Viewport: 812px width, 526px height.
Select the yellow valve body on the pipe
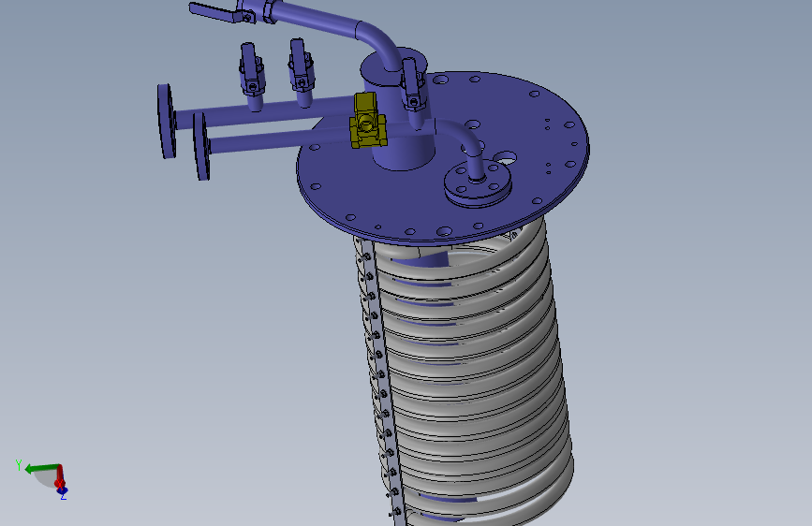tap(367, 121)
